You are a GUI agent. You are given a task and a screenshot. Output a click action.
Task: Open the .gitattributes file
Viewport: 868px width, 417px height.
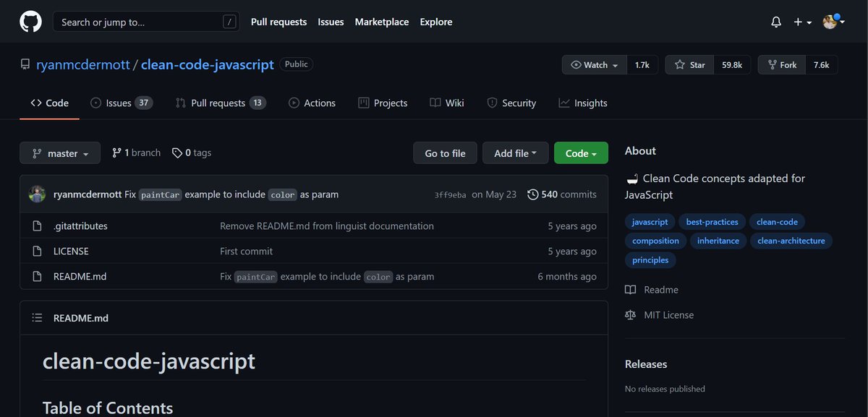80,226
